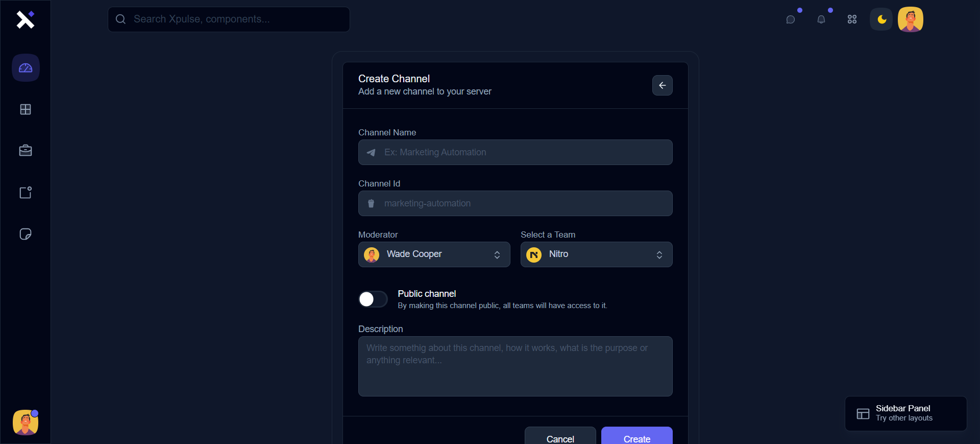
Task: Open the chat messages icon
Action: click(791, 19)
